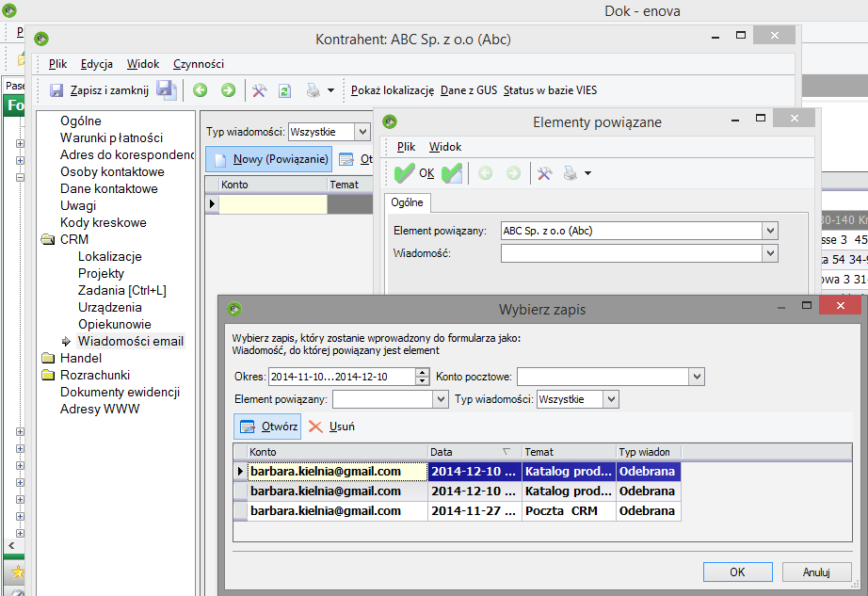Click Rozrachunki folder icon in tree
This screenshot has width=868, height=596.
[48, 375]
